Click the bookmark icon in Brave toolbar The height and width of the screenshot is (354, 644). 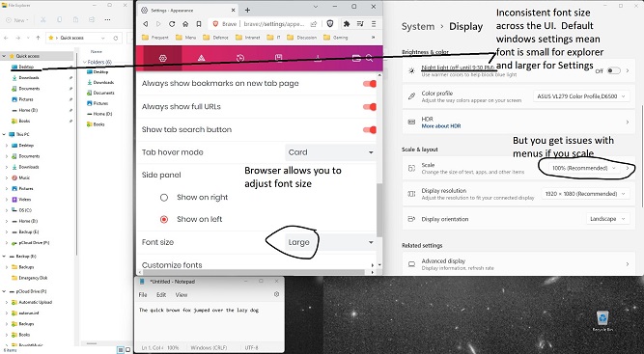[199, 24]
